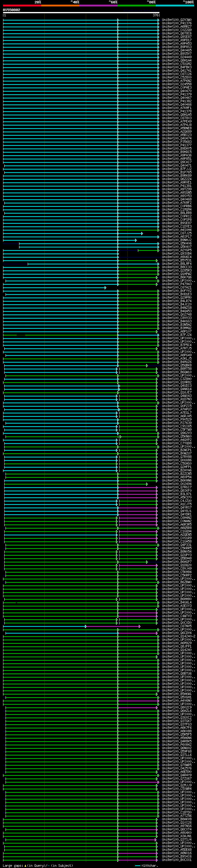Select label UniRef100_P41379
The height and width of the screenshot is (868, 197).
[x=177, y=94]
